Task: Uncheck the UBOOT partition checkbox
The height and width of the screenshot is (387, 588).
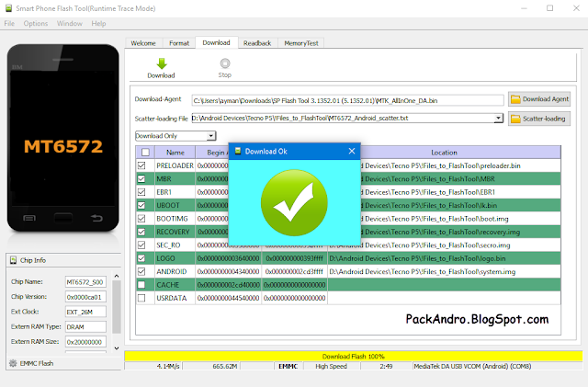Action: click(141, 205)
